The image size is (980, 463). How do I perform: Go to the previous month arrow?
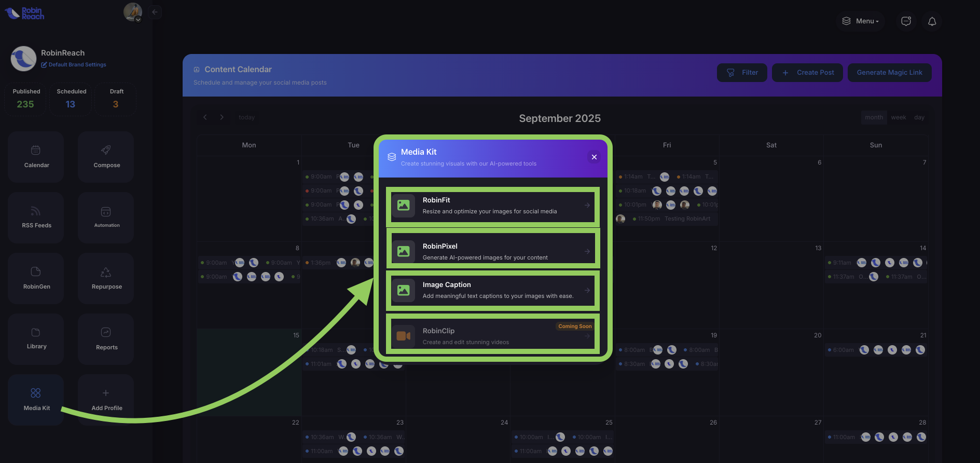coord(205,117)
